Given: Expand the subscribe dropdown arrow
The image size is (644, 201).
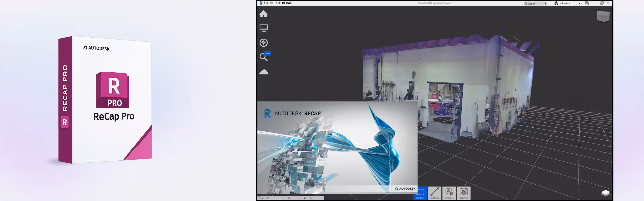Looking at the screenshot, I should (x=579, y=3).
